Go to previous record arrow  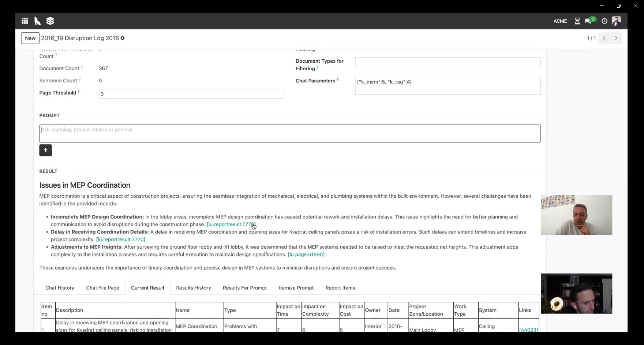(604, 38)
